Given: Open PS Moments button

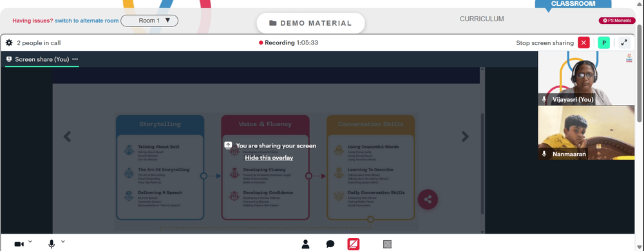Looking at the screenshot, I should pyautogui.click(x=617, y=21).
